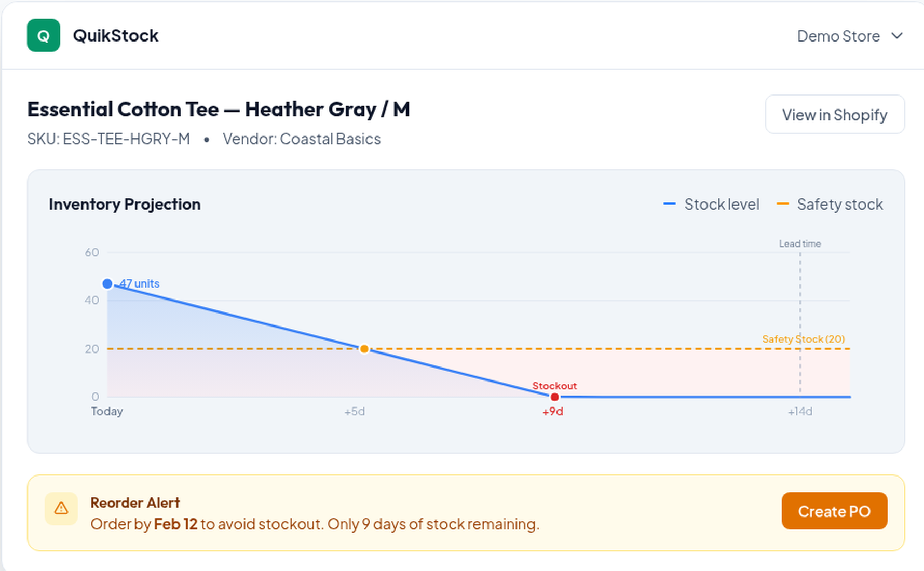Select the red Stockout marker dot
This screenshot has width=924, height=571.
pyautogui.click(x=554, y=396)
